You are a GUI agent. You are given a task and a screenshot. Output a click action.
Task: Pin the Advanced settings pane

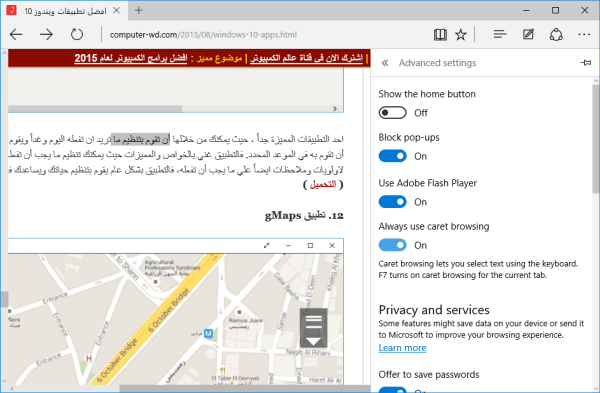[585, 62]
